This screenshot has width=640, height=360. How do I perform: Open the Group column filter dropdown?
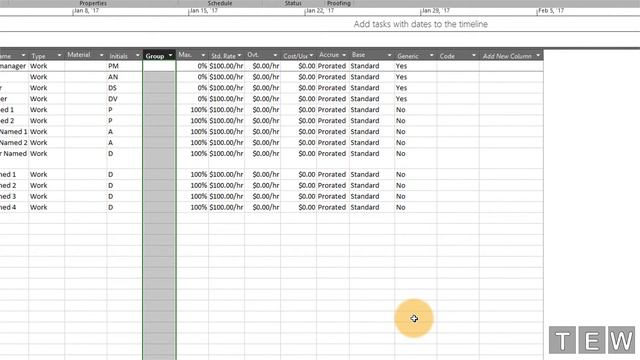pos(171,56)
